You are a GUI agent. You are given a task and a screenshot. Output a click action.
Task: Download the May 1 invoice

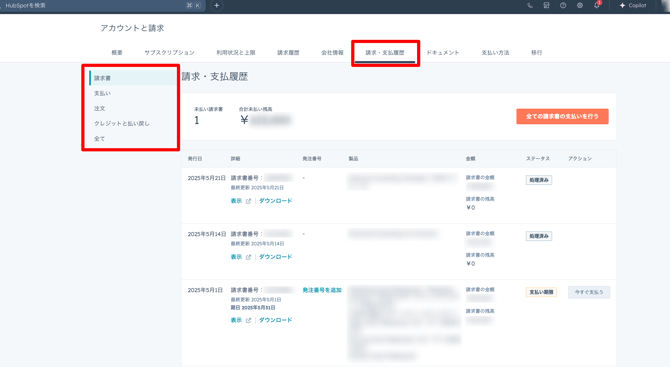pos(276,320)
